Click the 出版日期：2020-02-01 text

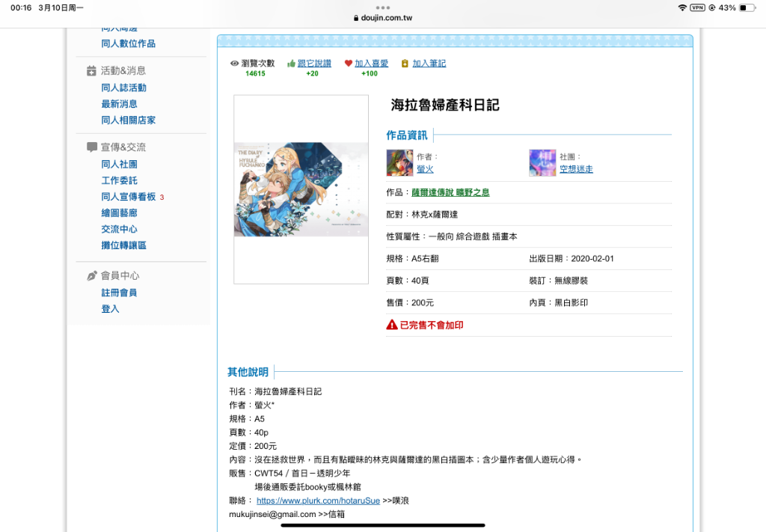[572, 258]
